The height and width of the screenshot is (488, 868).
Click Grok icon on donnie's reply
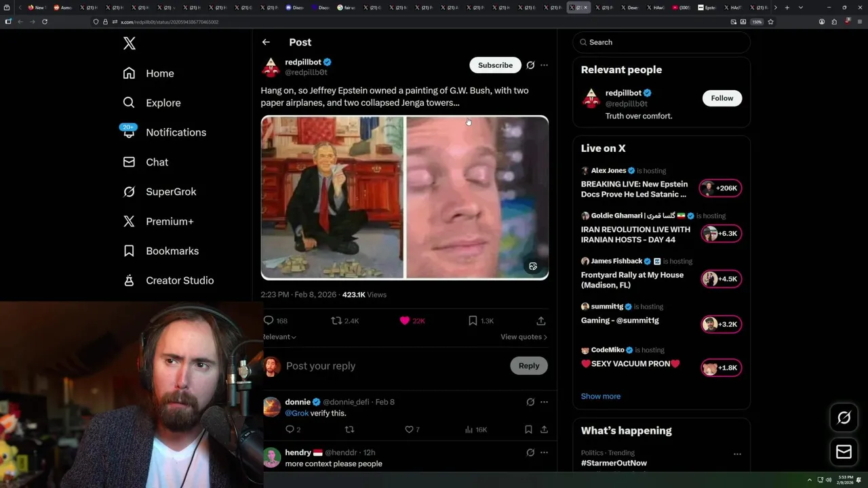tap(530, 402)
